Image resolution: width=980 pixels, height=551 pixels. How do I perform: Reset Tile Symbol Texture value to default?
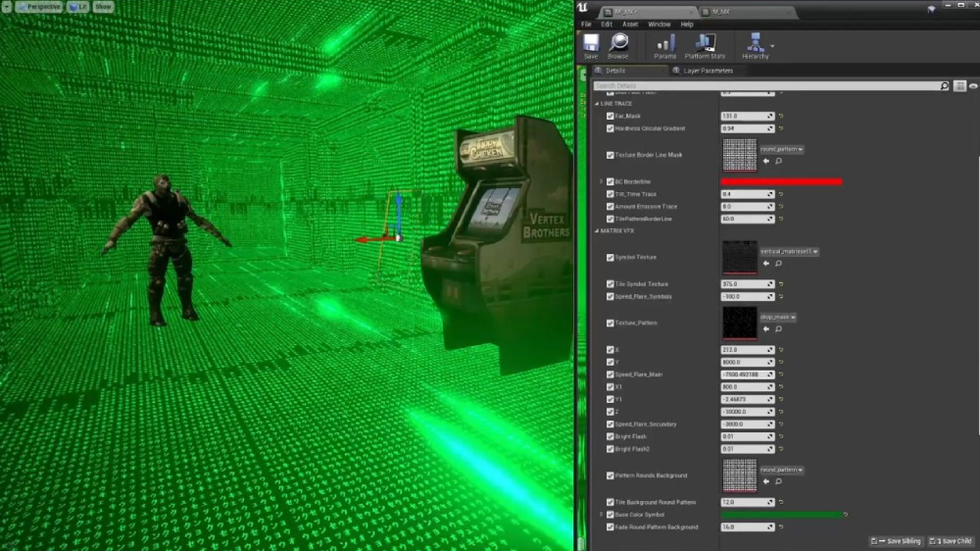coord(781,284)
